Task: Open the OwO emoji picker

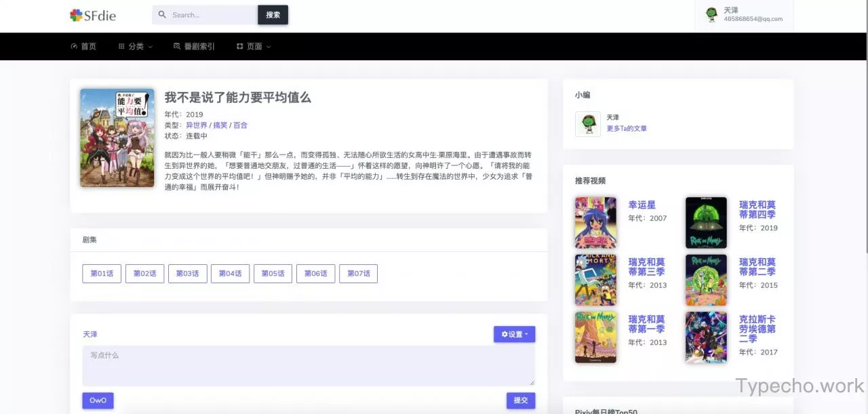Action: click(x=97, y=400)
